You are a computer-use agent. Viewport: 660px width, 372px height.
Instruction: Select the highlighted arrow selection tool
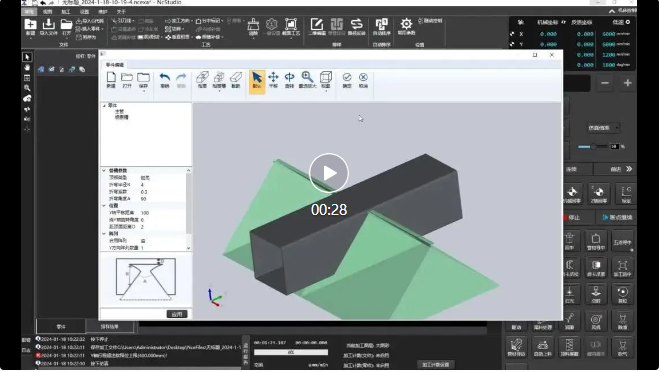[x=257, y=80]
